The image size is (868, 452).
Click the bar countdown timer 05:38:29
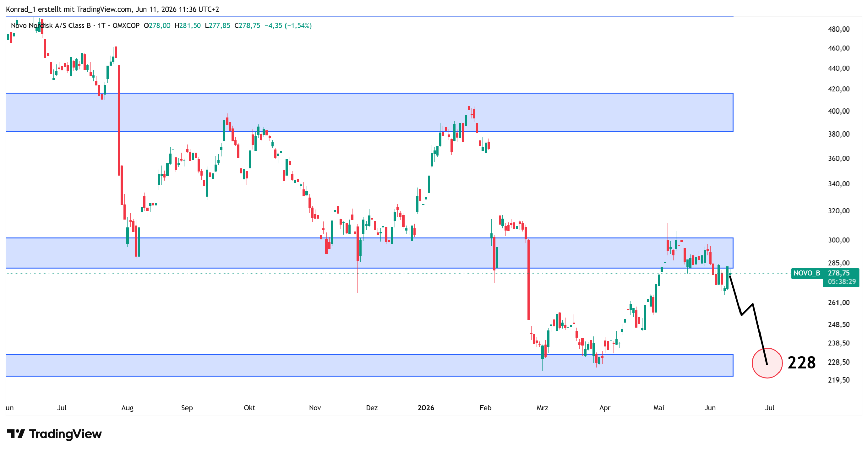pyautogui.click(x=842, y=281)
